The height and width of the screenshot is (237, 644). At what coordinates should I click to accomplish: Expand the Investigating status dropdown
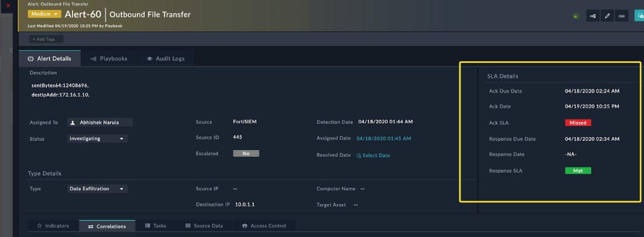point(97,139)
